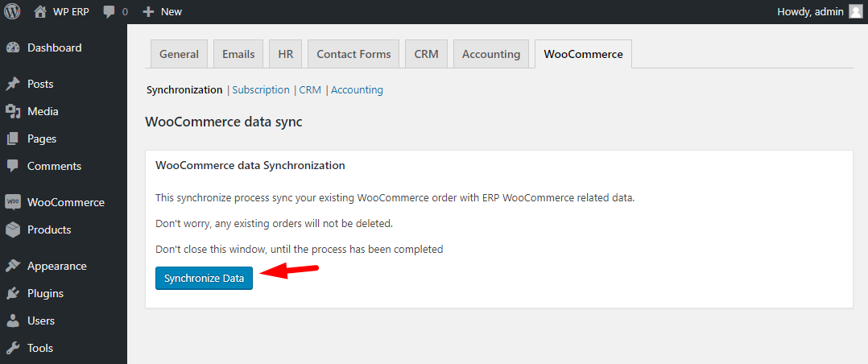The width and height of the screenshot is (868, 364).
Task: Click the Posts pushpin icon
Action: point(13,85)
